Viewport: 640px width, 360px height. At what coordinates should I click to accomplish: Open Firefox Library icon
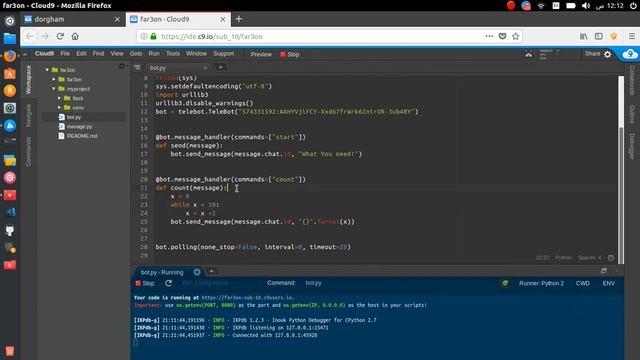584,36
